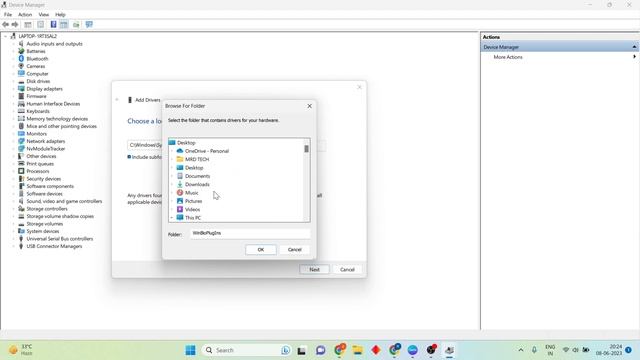The height and width of the screenshot is (360, 640).
Task: Select USB Connector Managers
Action: click(54, 246)
